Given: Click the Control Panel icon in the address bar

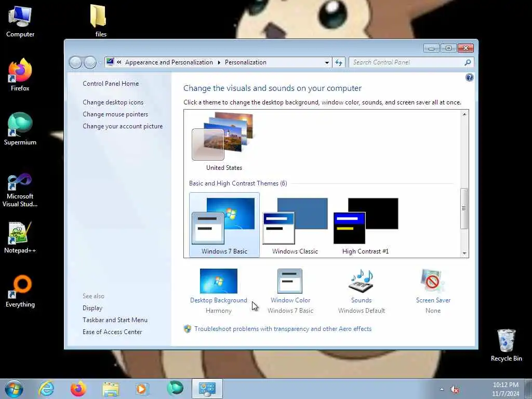Looking at the screenshot, I should [110, 62].
